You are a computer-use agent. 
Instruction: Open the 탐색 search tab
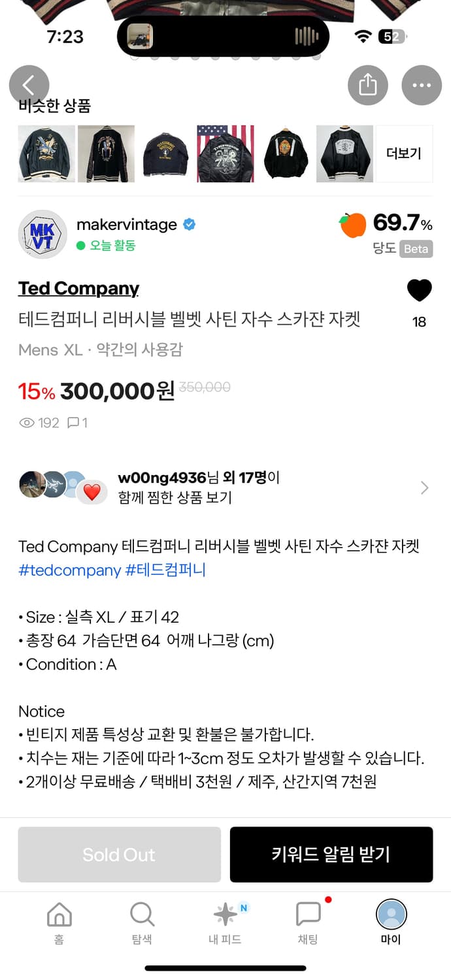142,922
